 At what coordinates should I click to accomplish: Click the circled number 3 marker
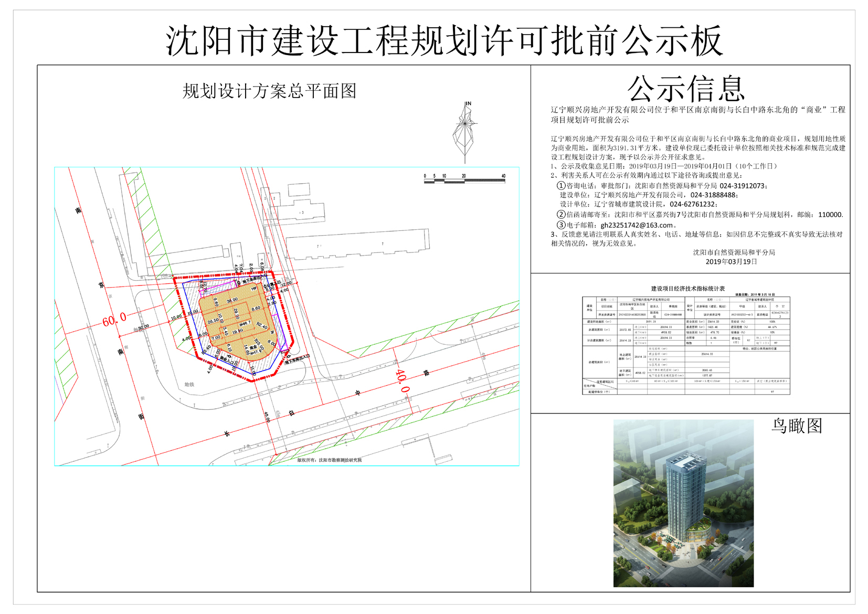[x=561, y=225]
